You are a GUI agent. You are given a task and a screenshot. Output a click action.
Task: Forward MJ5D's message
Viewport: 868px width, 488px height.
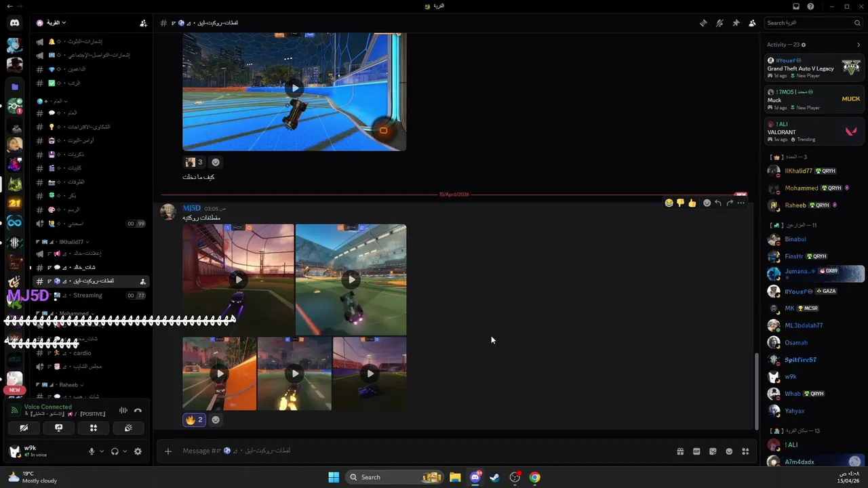coord(730,203)
